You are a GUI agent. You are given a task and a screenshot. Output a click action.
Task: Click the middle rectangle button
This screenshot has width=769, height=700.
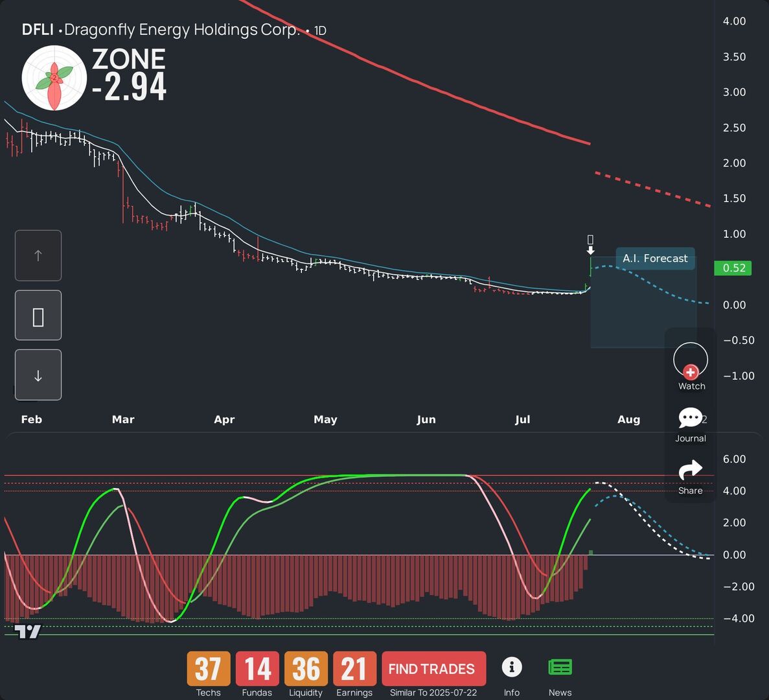tap(38, 316)
